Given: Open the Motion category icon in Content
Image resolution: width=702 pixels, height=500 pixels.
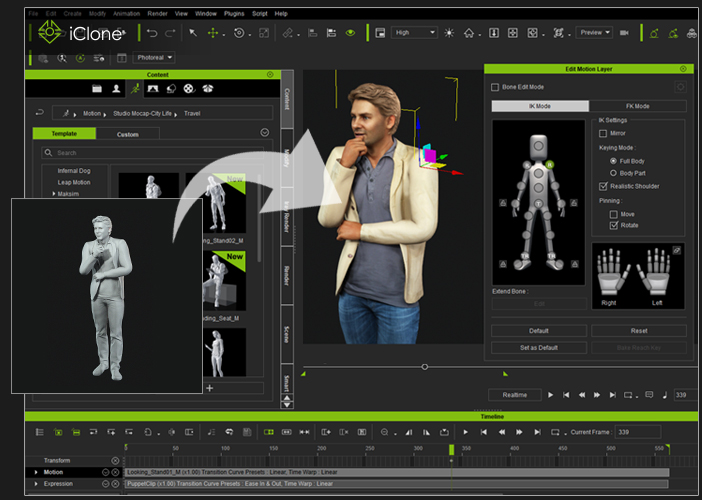Looking at the screenshot, I should pyautogui.click(x=134, y=88).
